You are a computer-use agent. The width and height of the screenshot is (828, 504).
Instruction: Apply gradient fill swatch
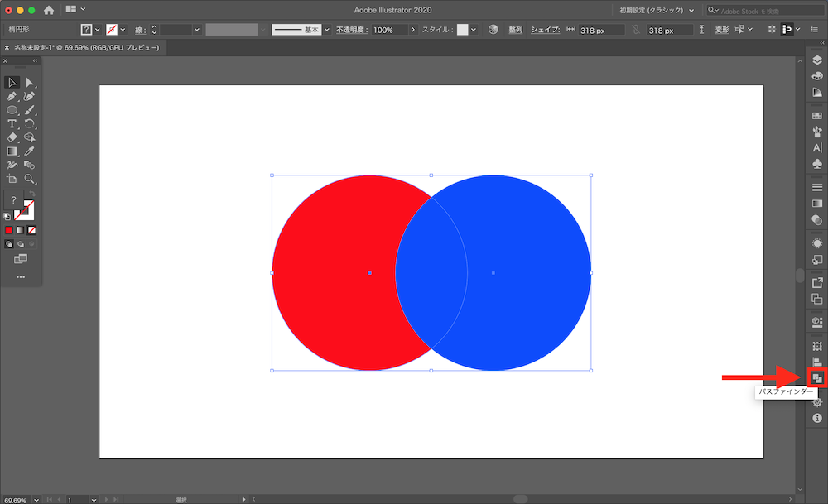click(20, 230)
